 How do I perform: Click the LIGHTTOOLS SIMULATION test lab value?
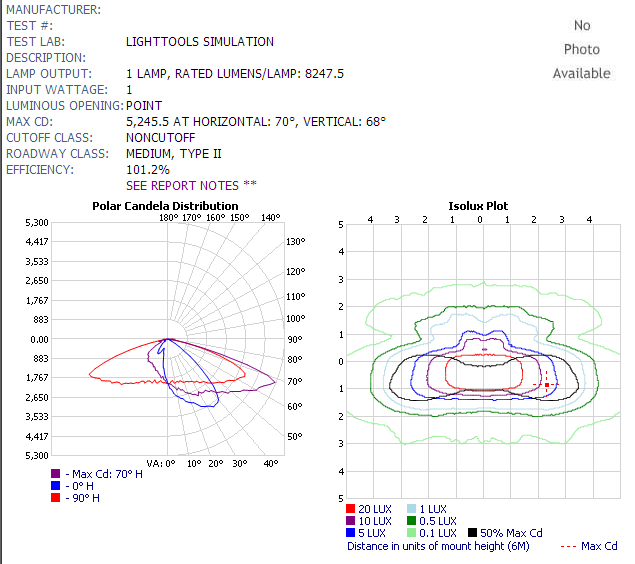(x=200, y=42)
